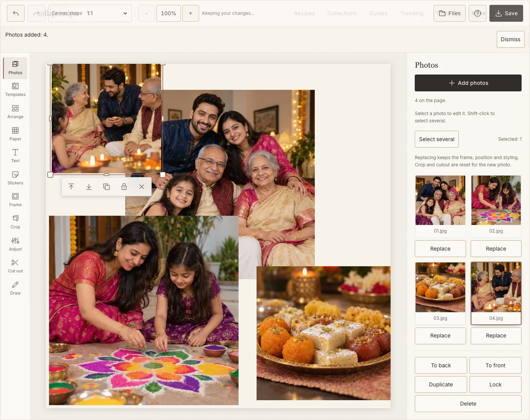Click the Lock panel button
Screen dimensions: 530x420
pyautogui.click(x=496, y=384)
